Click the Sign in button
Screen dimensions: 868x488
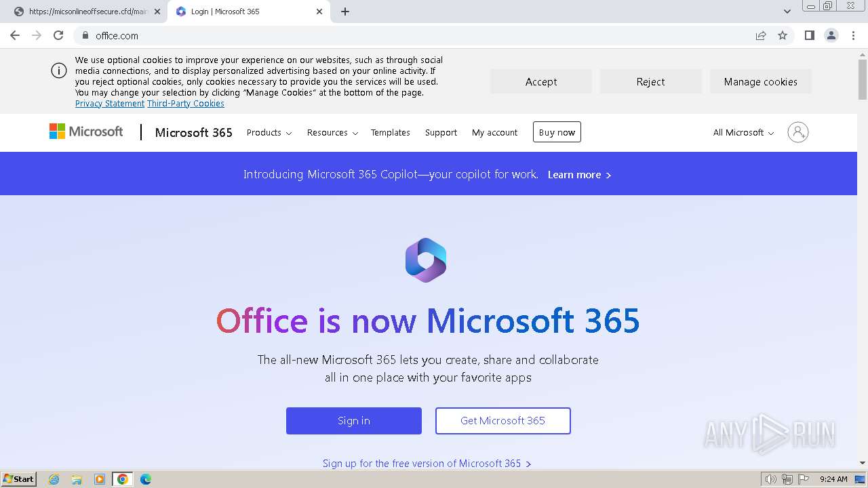[x=354, y=421]
